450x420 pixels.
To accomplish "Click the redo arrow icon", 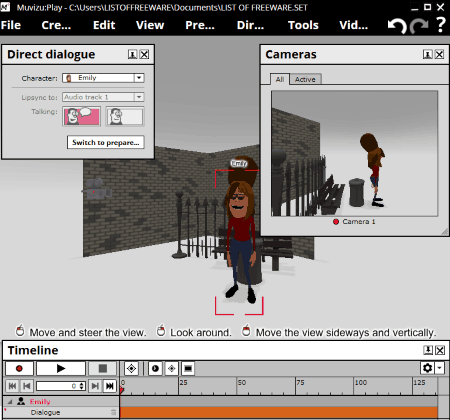I will point(419,26).
